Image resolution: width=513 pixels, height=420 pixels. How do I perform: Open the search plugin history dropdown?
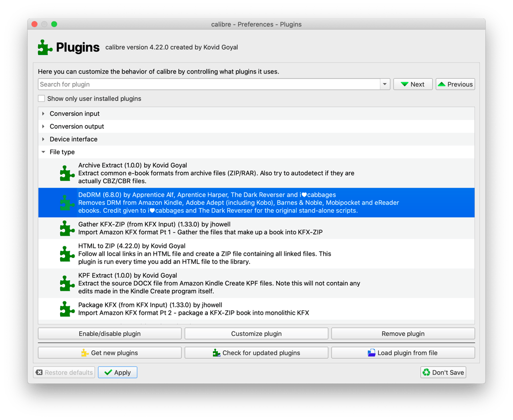click(385, 85)
